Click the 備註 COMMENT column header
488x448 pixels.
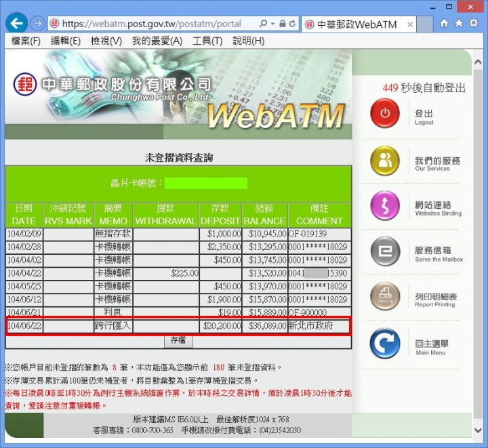click(x=319, y=215)
